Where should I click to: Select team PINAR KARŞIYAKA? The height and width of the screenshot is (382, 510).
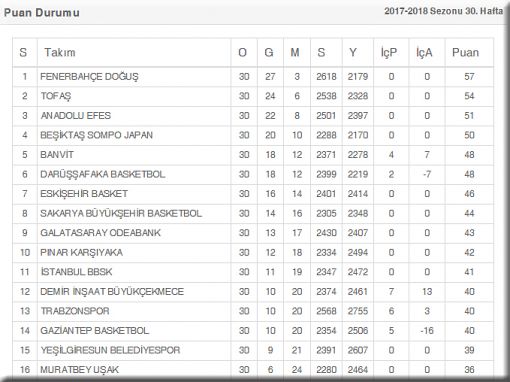tap(81, 252)
